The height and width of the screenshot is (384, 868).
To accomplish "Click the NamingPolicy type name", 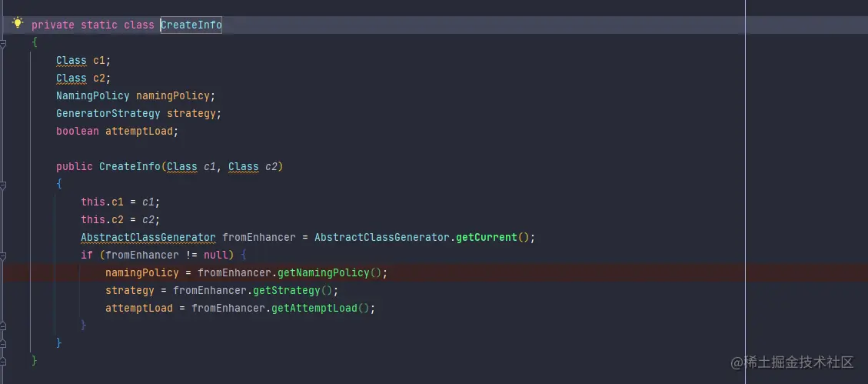I will (92, 96).
